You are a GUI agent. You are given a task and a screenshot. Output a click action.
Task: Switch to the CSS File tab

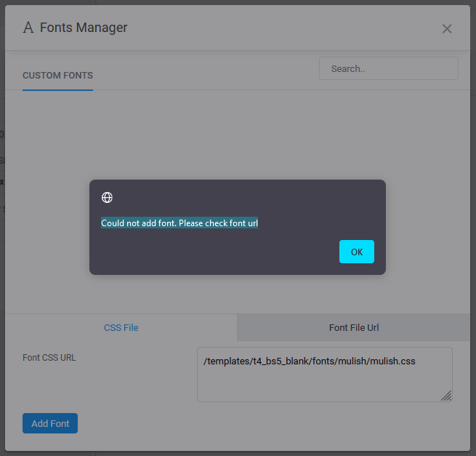click(x=121, y=327)
